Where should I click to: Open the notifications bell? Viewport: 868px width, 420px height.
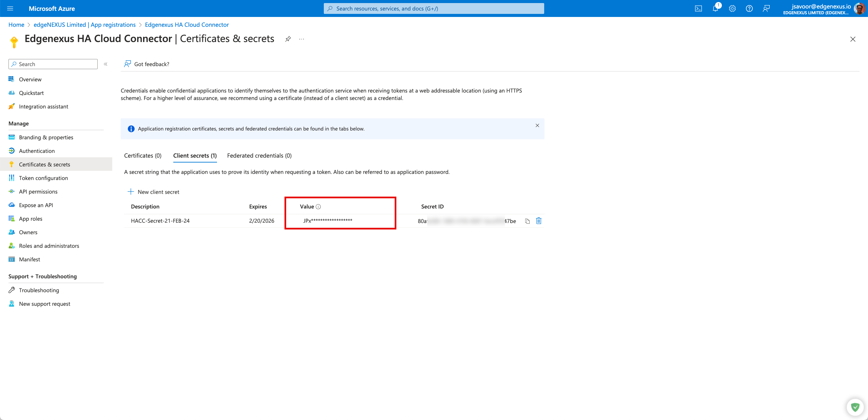[x=715, y=8]
